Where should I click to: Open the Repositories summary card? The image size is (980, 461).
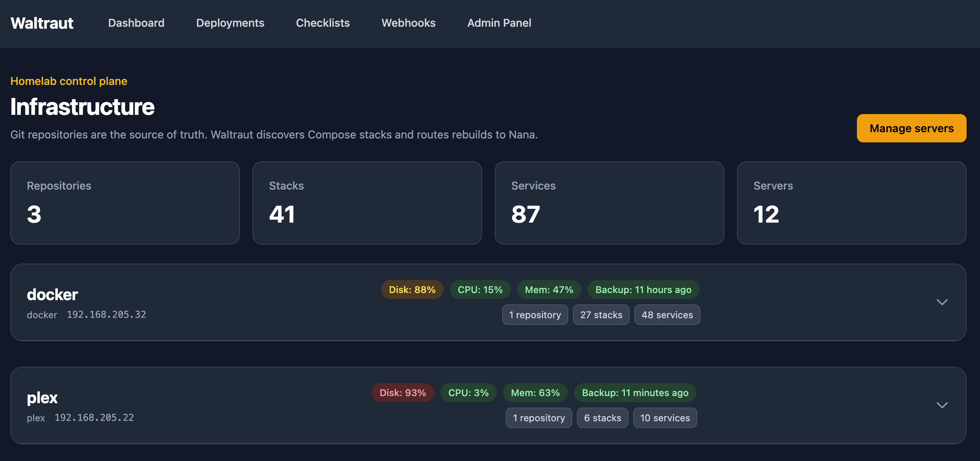(x=125, y=203)
